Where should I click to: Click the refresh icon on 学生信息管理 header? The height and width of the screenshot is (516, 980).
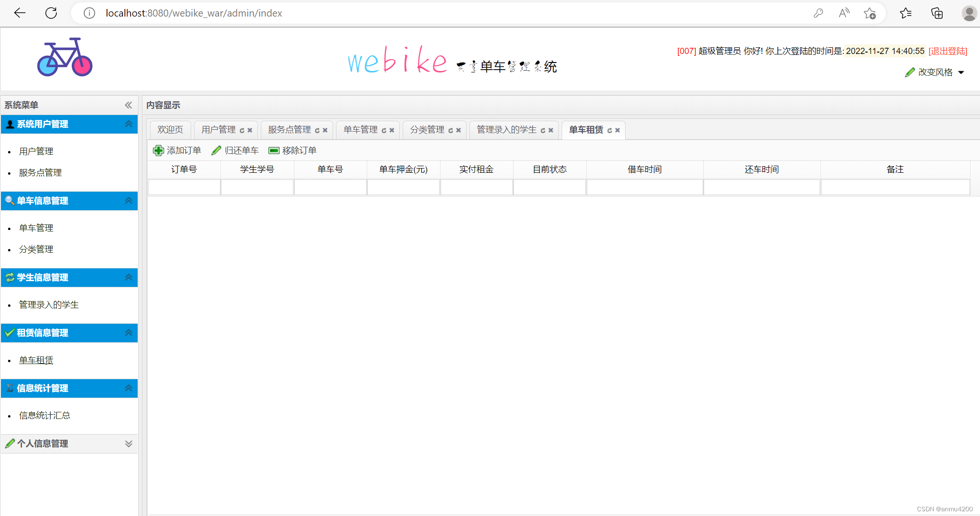(x=9, y=277)
